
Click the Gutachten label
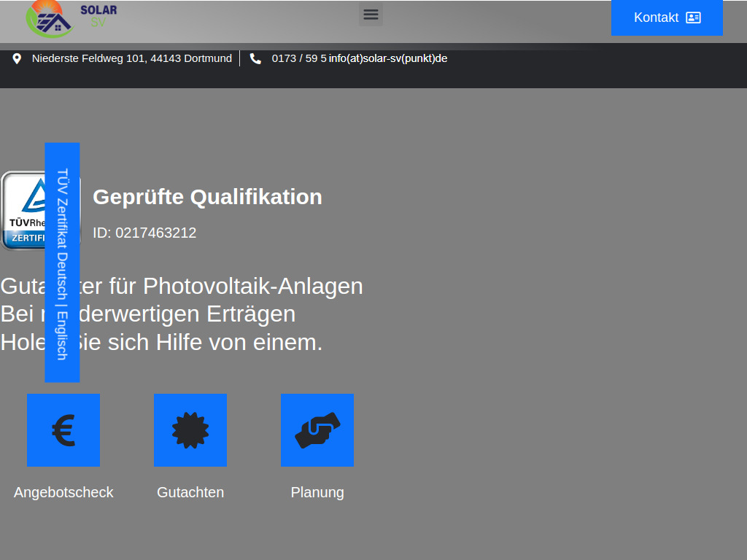(190, 492)
